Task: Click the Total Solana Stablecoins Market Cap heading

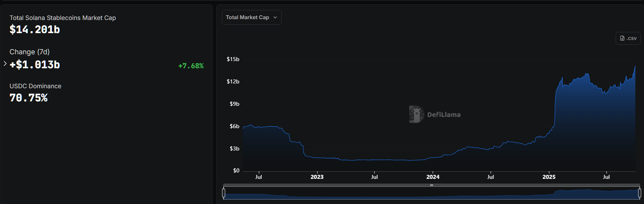Action: pyautogui.click(x=63, y=18)
